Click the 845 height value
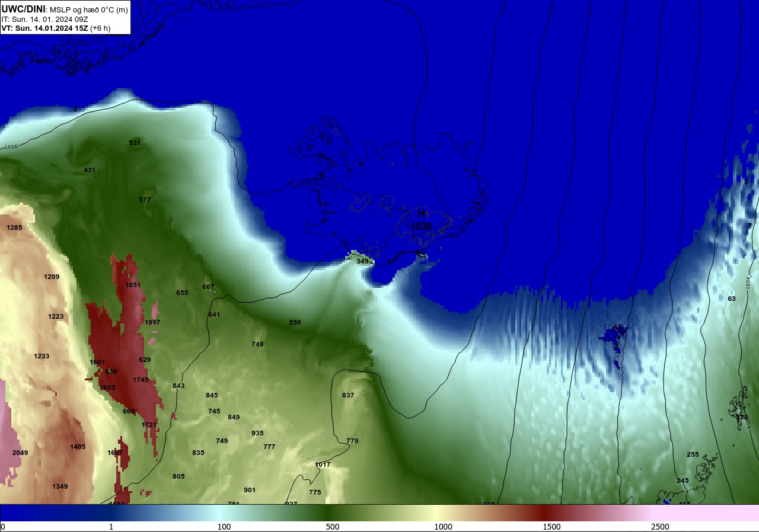This screenshot has width=759, height=532. [212, 395]
